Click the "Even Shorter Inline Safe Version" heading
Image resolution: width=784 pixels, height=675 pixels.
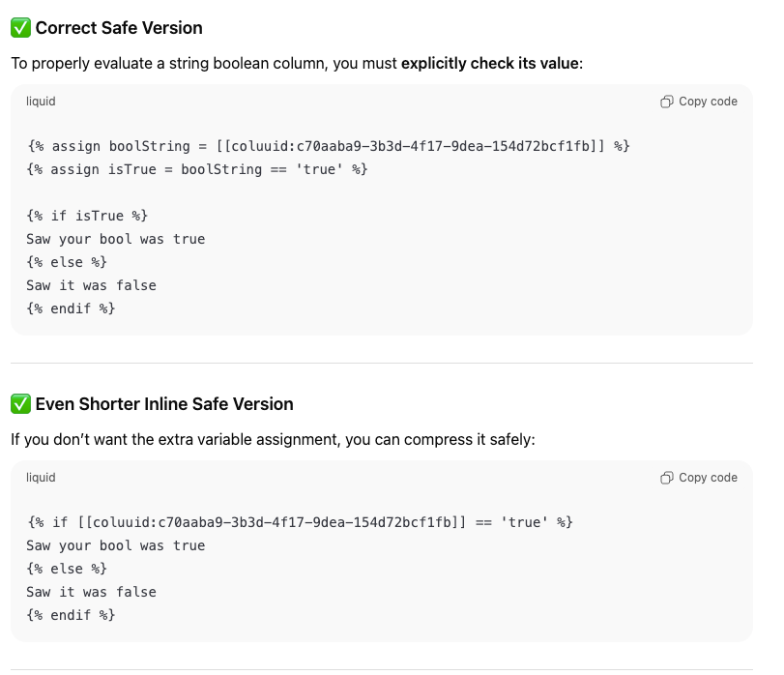[x=164, y=404]
